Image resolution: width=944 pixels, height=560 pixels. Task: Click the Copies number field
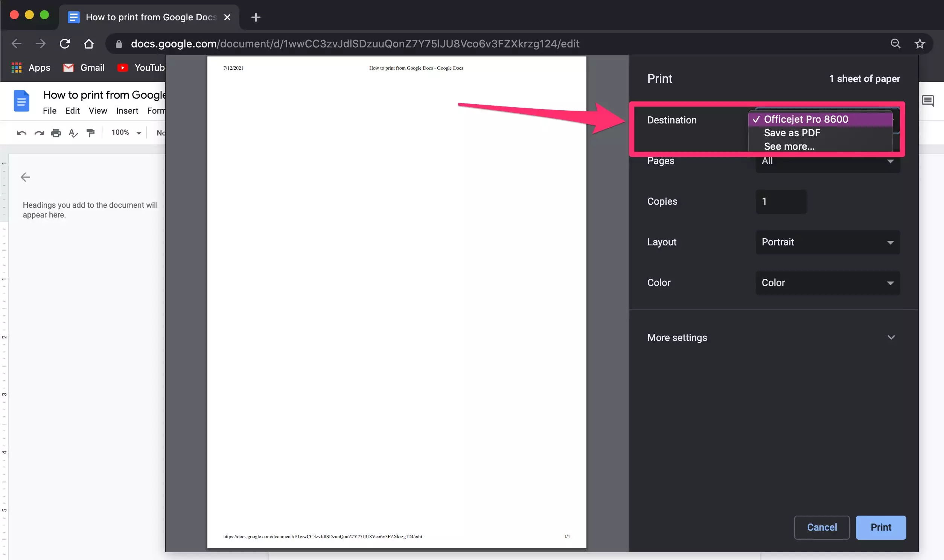(x=781, y=201)
